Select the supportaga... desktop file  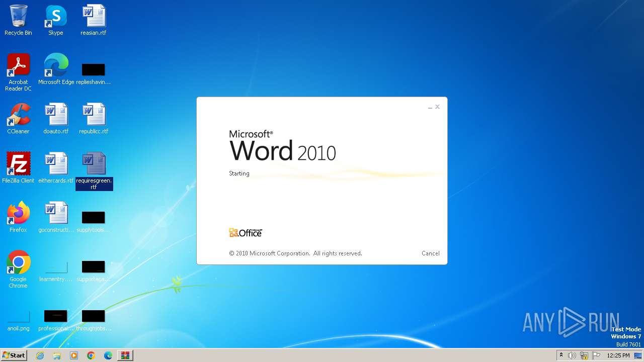coord(94,271)
